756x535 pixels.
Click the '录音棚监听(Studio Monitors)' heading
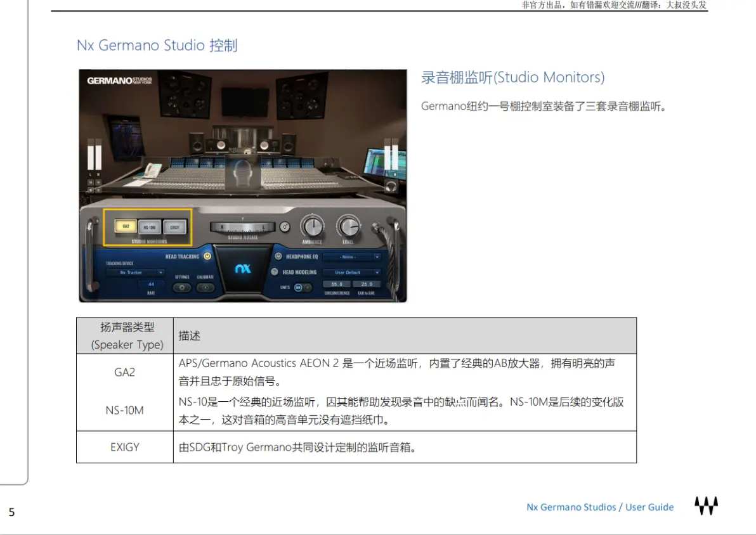click(512, 77)
